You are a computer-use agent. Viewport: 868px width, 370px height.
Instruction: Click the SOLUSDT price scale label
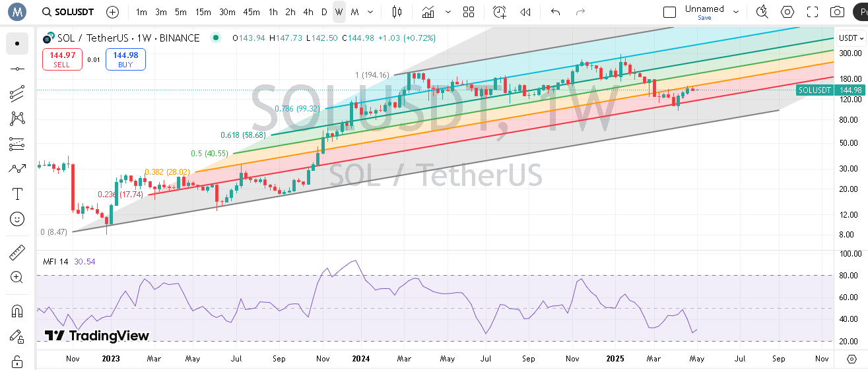(x=814, y=90)
